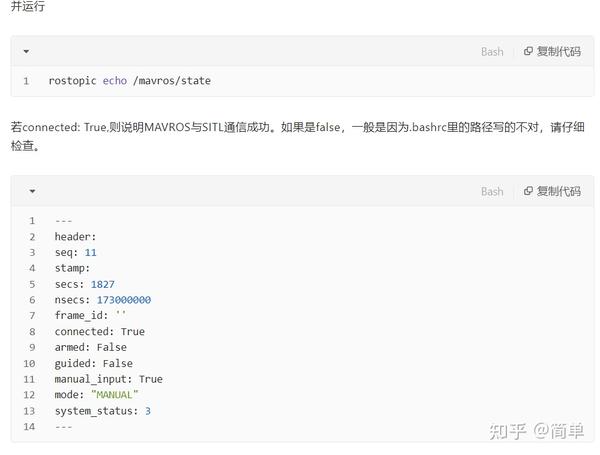
Task: Click the rostopic echo /mavros/state command line
Action: (130, 81)
